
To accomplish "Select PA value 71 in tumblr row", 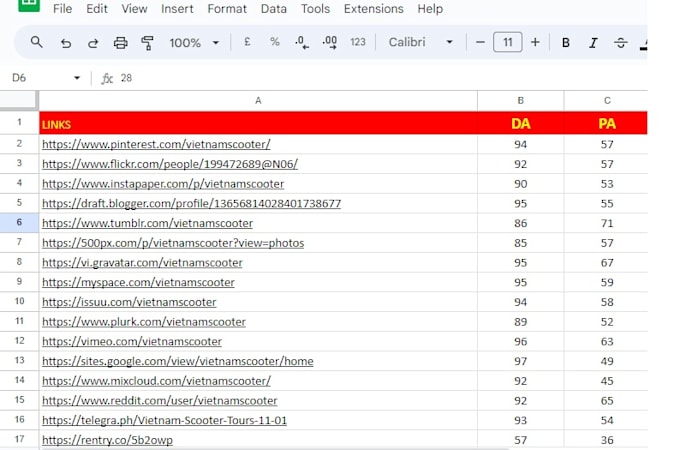I will coord(606,223).
